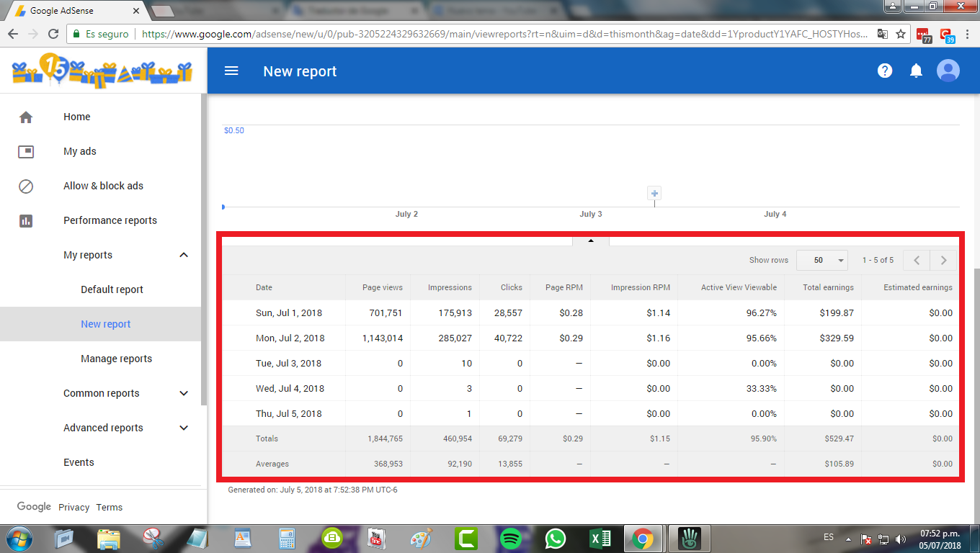Open the red extension with badge 77
Viewport: 980px width, 553px height.
pos(924,35)
